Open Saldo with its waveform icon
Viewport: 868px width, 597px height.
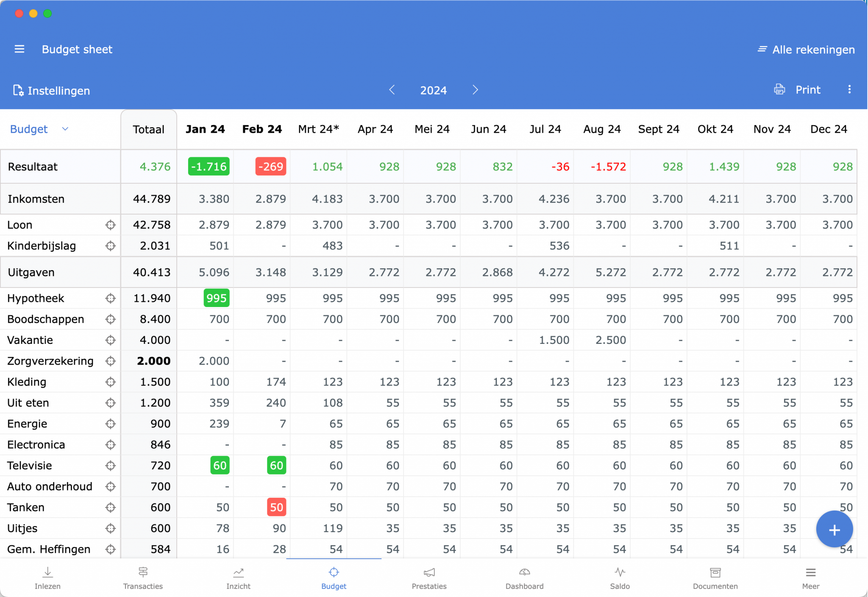[x=620, y=572]
